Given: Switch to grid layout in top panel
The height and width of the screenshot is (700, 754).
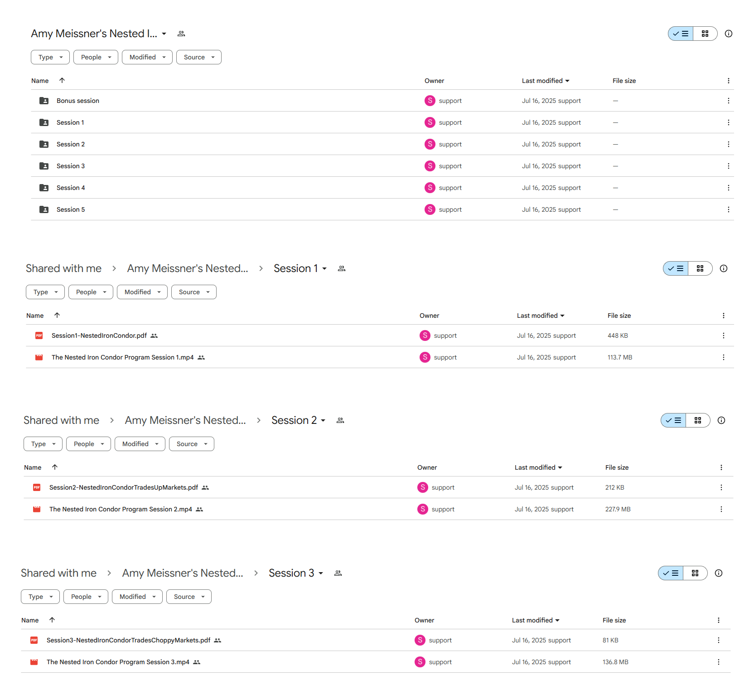Looking at the screenshot, I should click(x=705, y=34).
